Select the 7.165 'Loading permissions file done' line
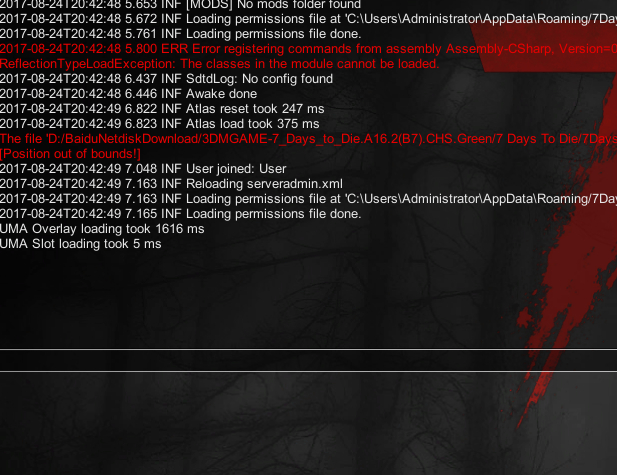 coord(180,214)
